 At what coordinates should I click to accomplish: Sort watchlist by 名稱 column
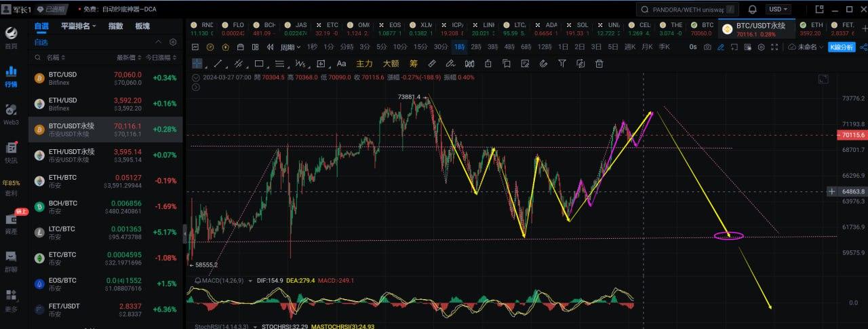point(54,58)
